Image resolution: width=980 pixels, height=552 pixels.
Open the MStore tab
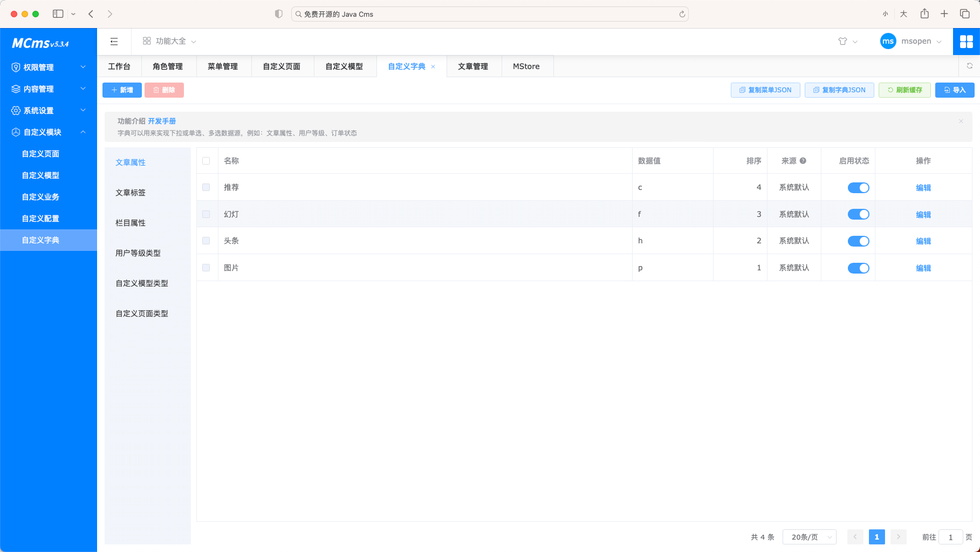526,66
